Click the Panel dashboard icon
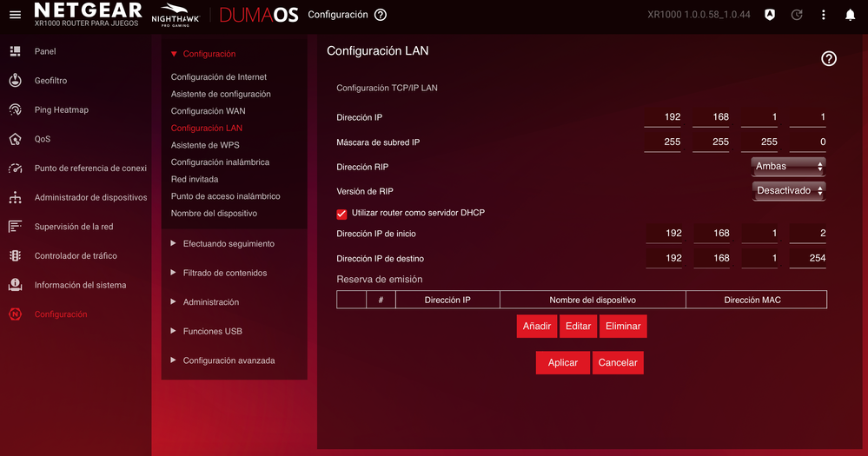 point(15,51)
